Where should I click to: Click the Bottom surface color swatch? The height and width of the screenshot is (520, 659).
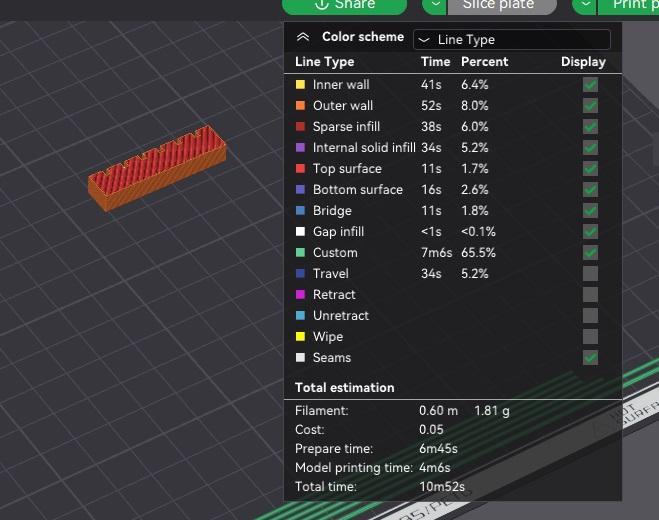tap(300, 190)
